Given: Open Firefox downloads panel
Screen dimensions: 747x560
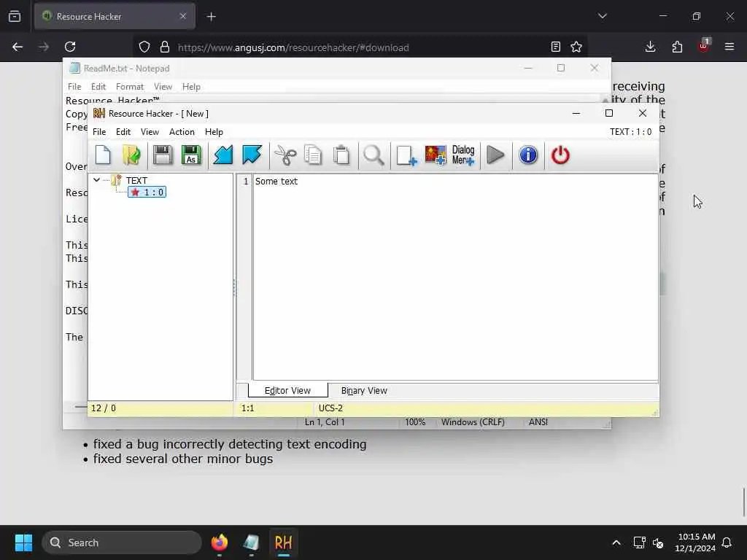Looking at the screenshot, I should coord(650,47).
